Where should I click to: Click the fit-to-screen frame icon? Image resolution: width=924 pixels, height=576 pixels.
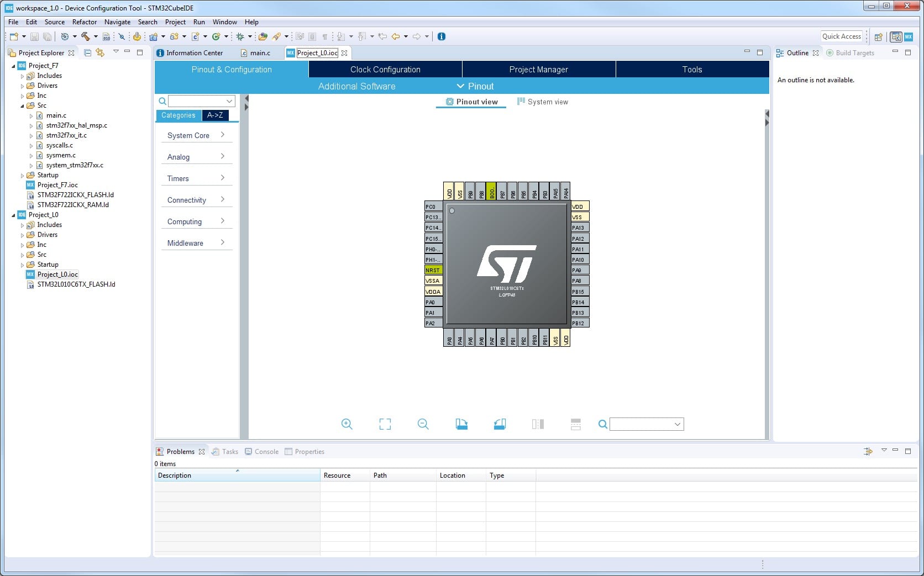click(385, 424)
